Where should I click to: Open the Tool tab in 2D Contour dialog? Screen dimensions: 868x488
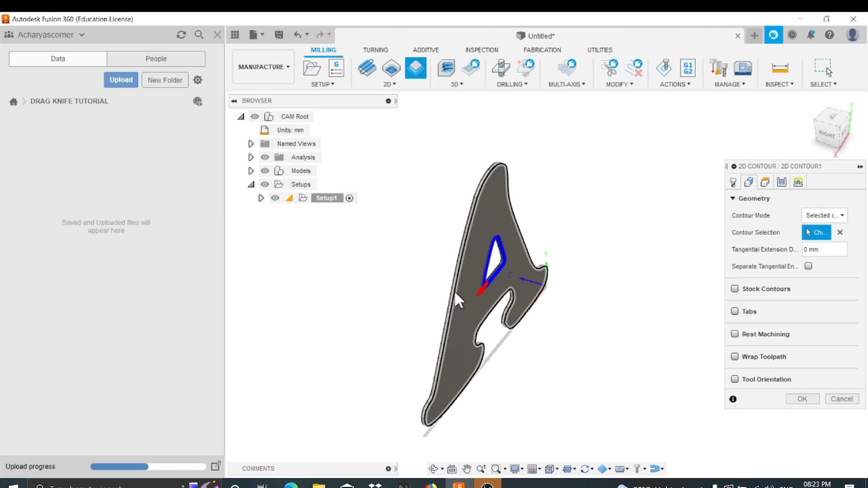[x=733, y=182]
